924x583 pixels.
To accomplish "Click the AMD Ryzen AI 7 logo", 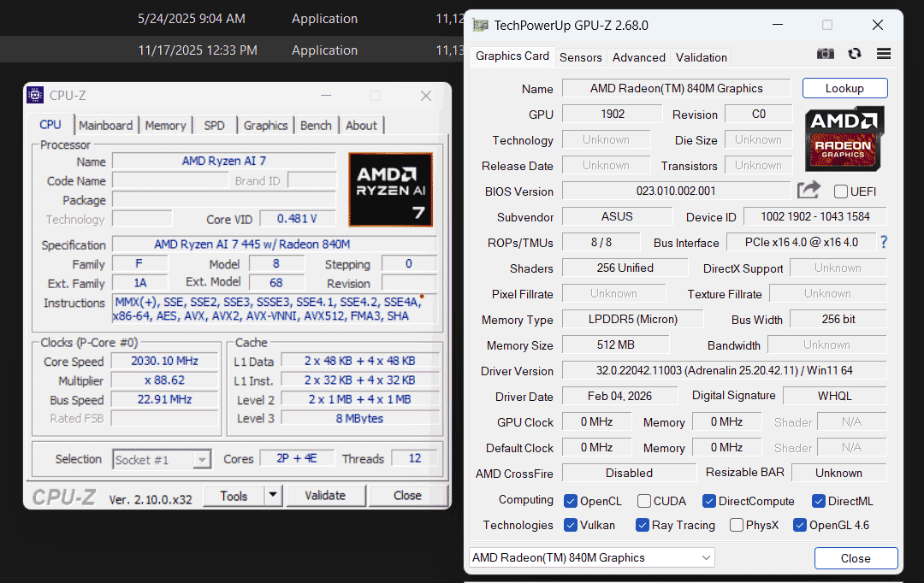I will point(390,189).
